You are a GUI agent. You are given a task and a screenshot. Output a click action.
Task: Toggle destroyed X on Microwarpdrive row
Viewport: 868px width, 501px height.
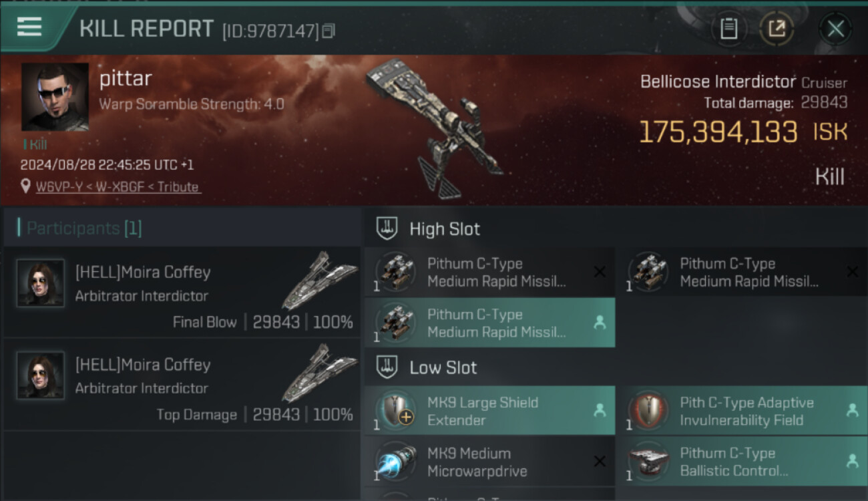600,462
